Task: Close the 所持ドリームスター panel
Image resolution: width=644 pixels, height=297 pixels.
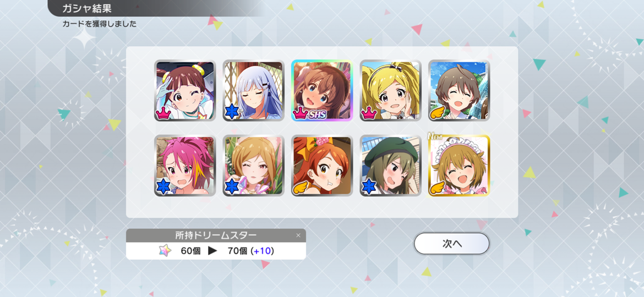Action: click(298, 235)
